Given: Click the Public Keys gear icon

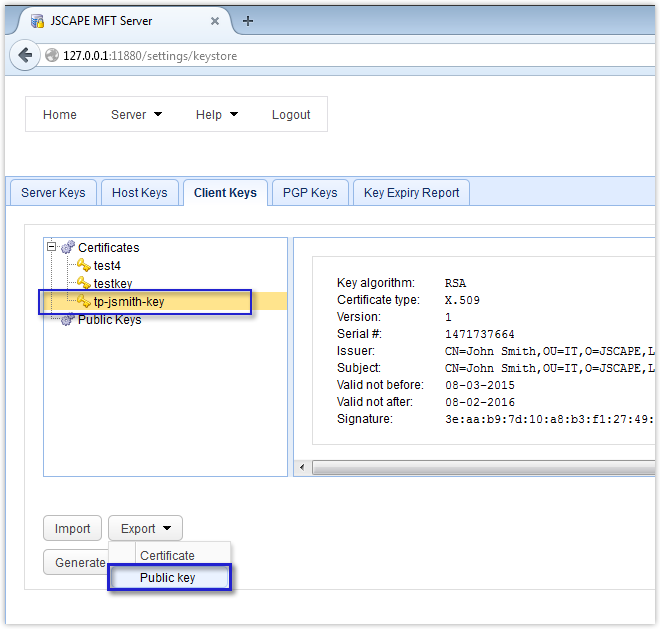Looking at the screenshot, I should tap(68, 320).
